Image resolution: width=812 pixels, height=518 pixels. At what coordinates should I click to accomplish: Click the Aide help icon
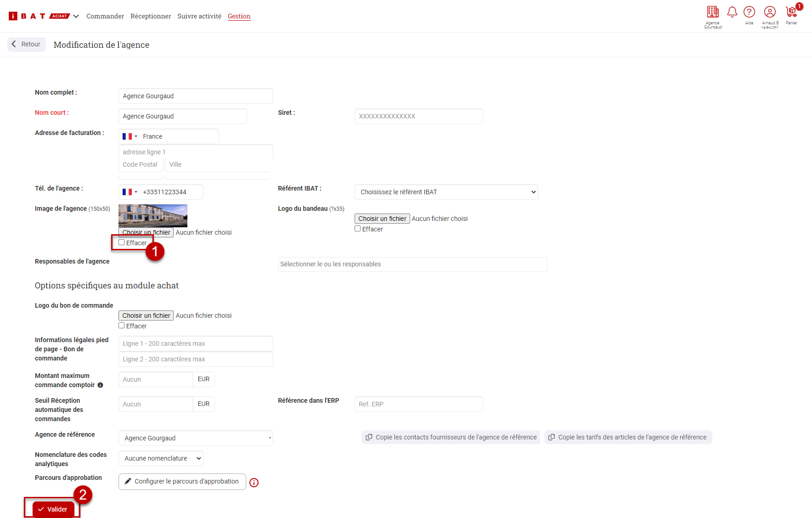click(x=749, y=12)
